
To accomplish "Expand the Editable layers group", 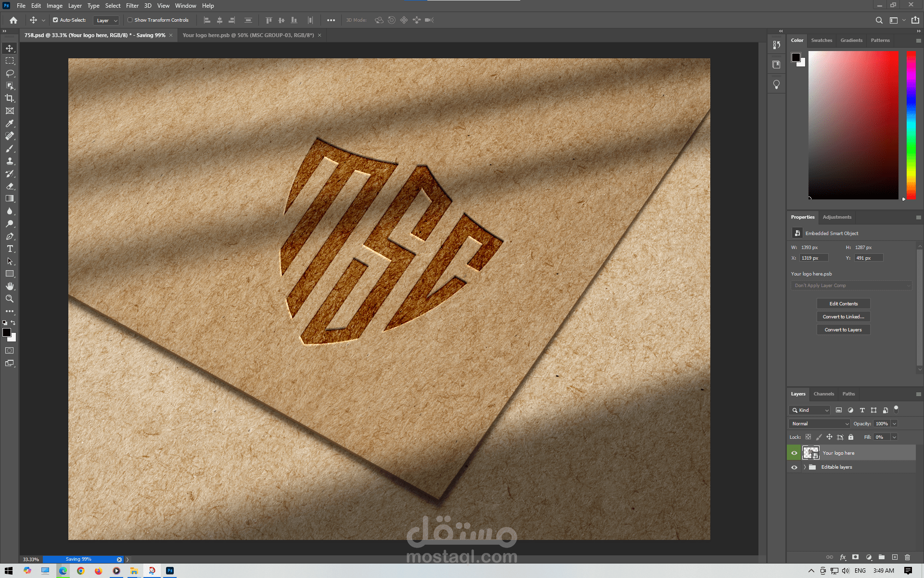I will click(x=805, y=467).
